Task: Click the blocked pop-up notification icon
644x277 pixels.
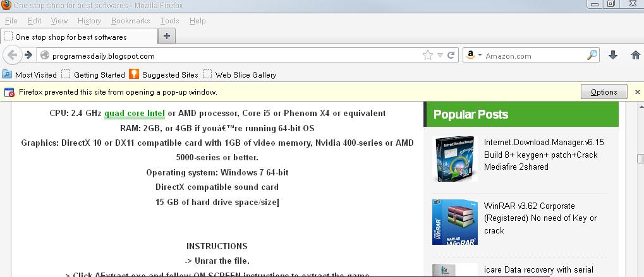Action: [x=9, y=92]
